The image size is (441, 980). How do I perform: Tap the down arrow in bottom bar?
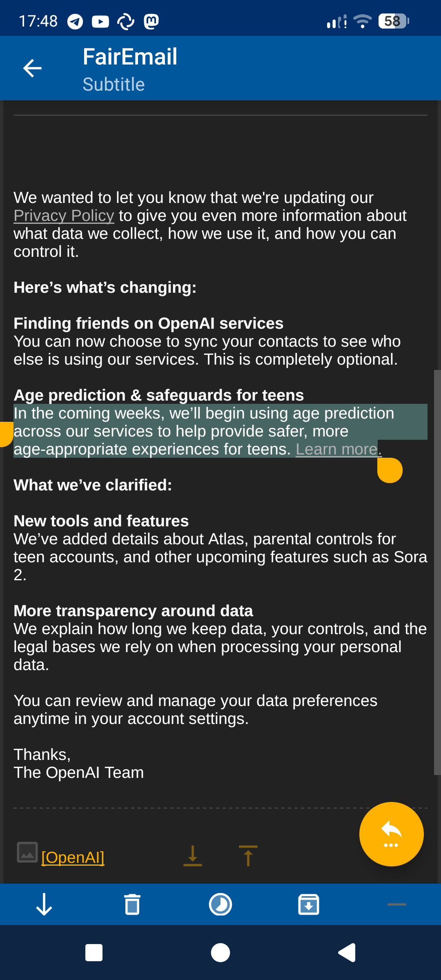click(x=44, y=904)
